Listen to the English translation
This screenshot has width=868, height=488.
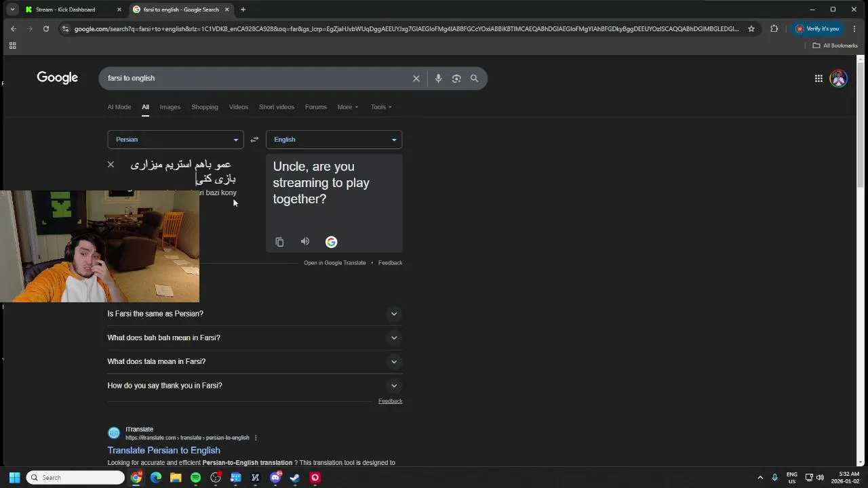pos(305,242)
